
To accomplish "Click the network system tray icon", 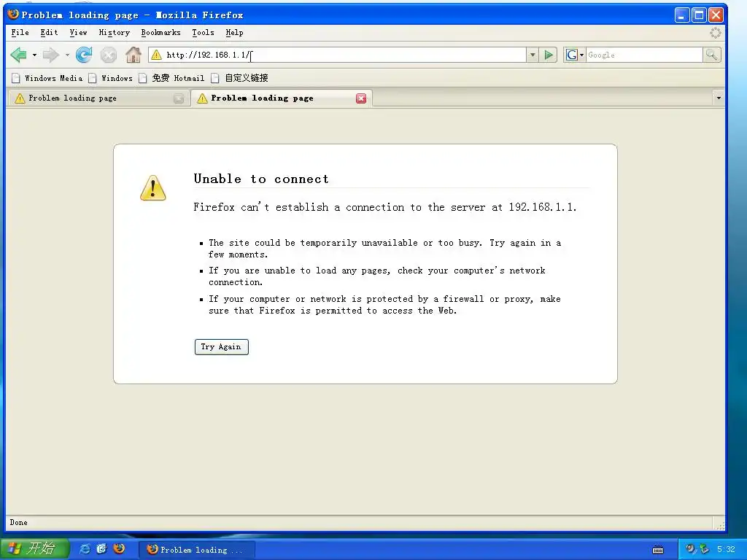I will 704,549.
